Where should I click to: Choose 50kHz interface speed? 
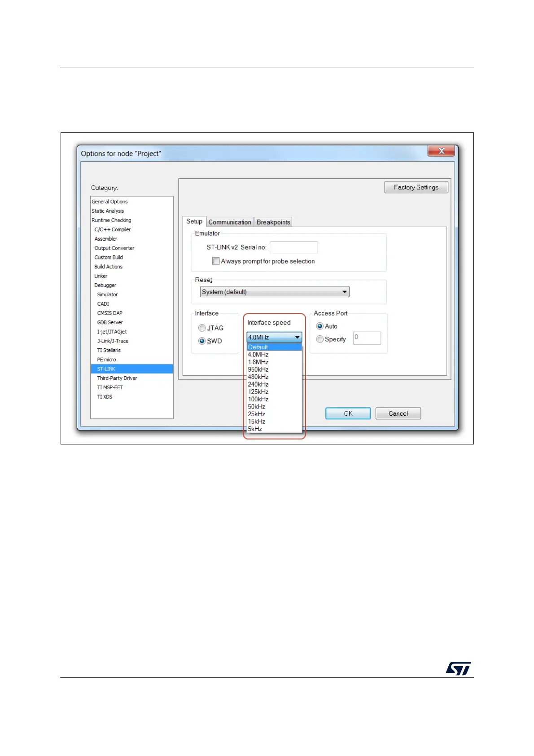click(274, 406)
